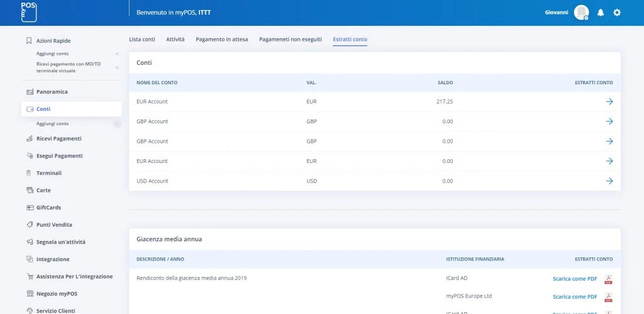Open Ricevi Pagamenti in sidebar
This screenshot has height=314, width=644.
click(58, 138)
